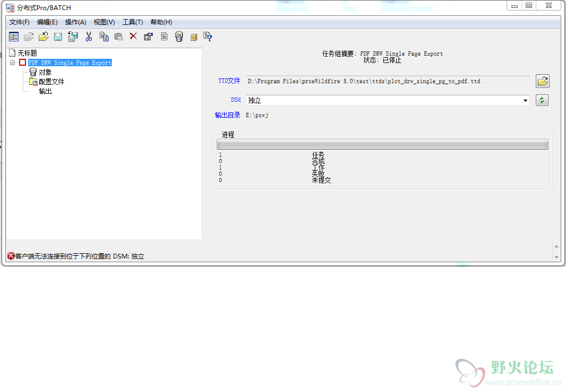Click the browse folder button for TTD file
This screenshot has width=566, height=392.
tap(543, 81)
